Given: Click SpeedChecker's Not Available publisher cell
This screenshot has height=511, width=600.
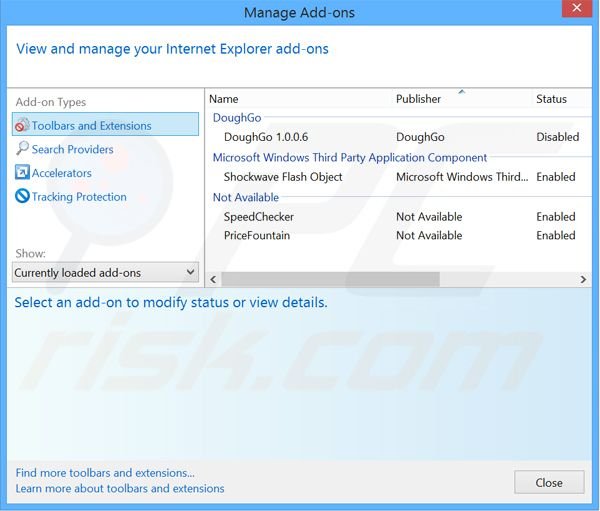Looking at the screenshot, I should [x=429, y=217].
